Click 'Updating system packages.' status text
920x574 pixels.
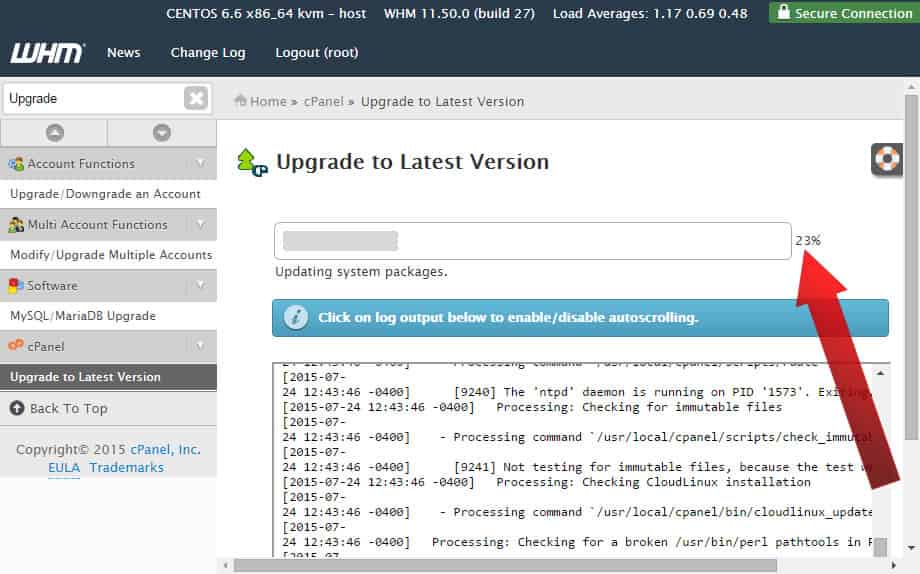361,272
